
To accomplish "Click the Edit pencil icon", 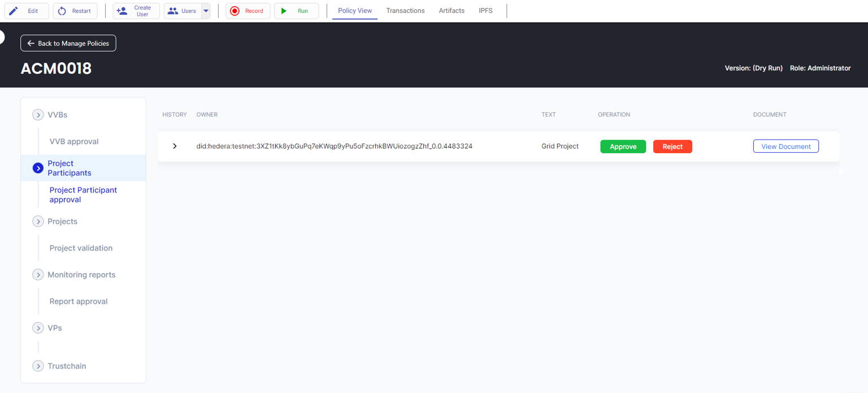I will pos(14,11).
